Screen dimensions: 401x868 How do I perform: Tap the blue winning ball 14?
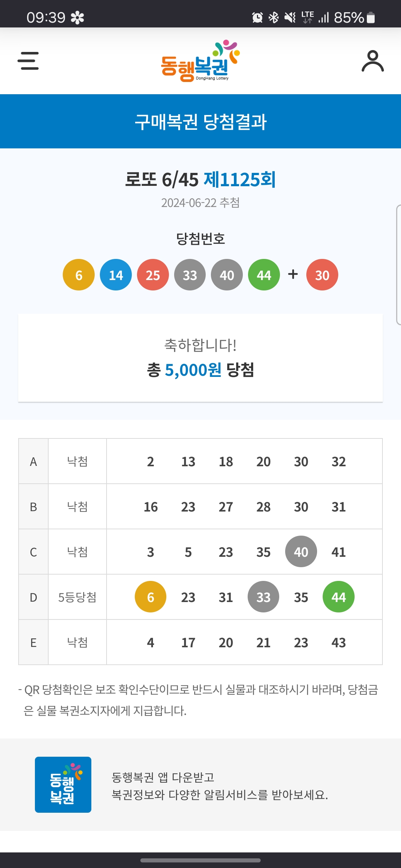pos(116,275)
